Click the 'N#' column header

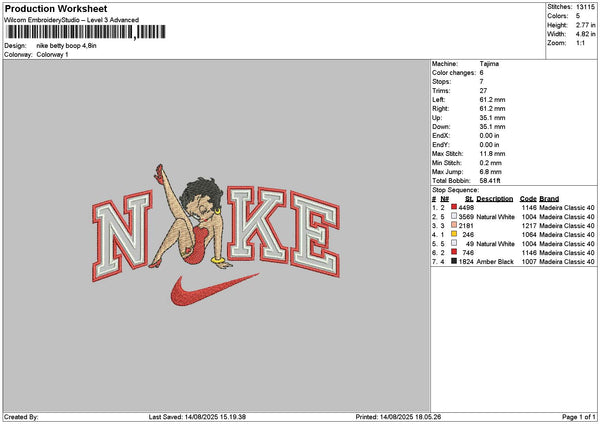coord(444,199)
